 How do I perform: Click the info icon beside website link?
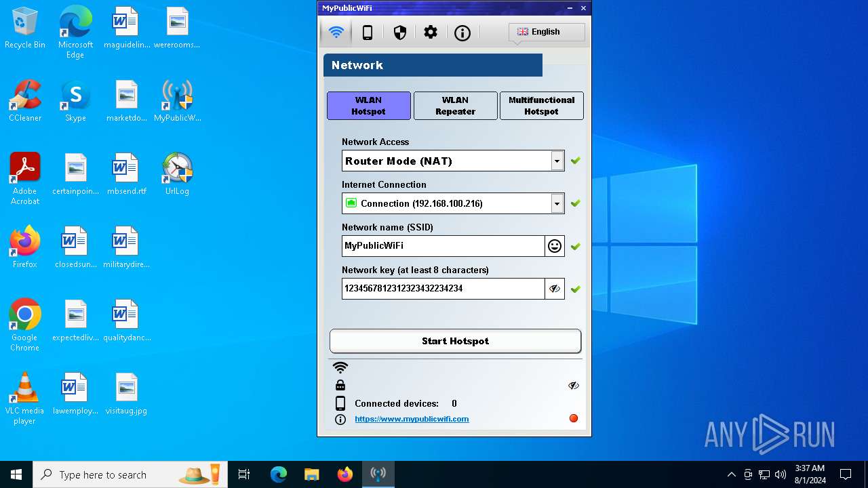click(340, 420)
